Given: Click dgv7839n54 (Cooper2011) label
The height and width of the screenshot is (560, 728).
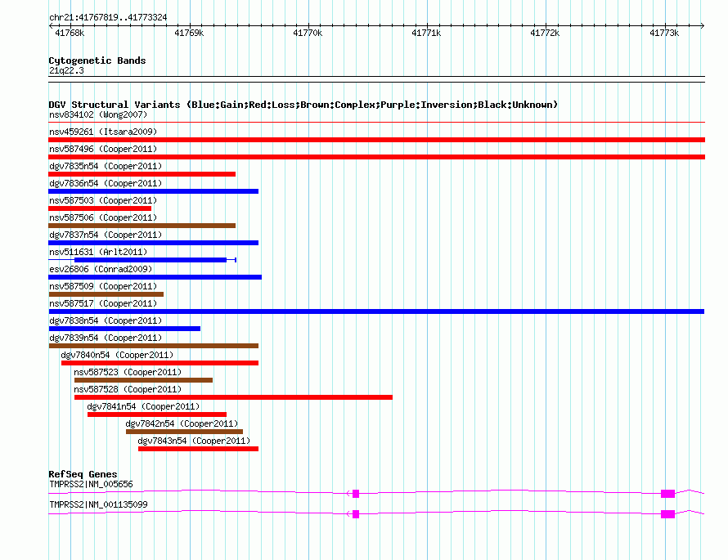Looking at the screenshot, I should click(x=106, y=338).
